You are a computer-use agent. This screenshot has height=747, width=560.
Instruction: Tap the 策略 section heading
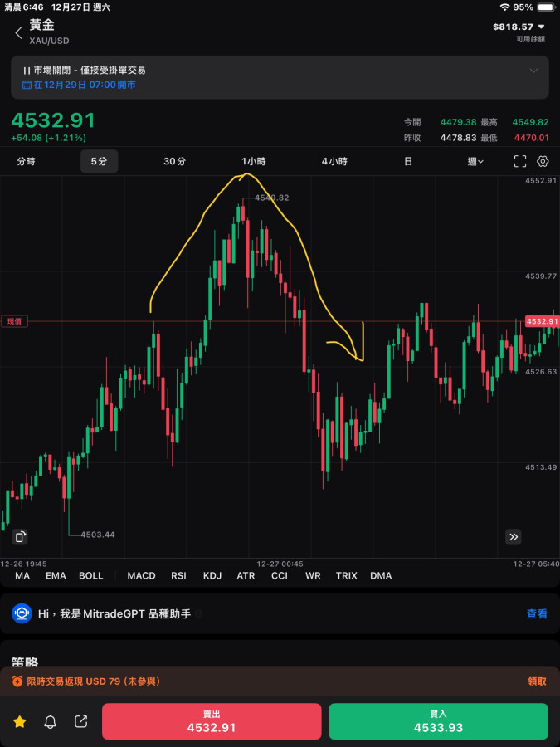pos(25,662)
